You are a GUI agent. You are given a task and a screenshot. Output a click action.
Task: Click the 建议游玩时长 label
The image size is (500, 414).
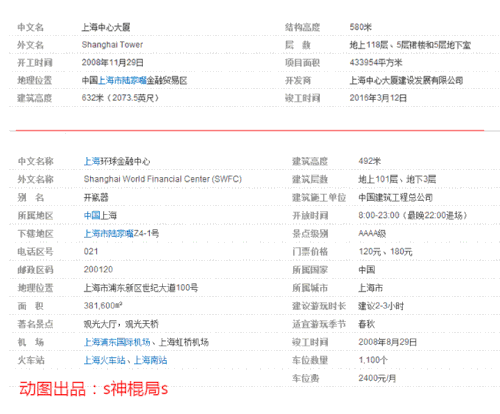tap(319, 306)
